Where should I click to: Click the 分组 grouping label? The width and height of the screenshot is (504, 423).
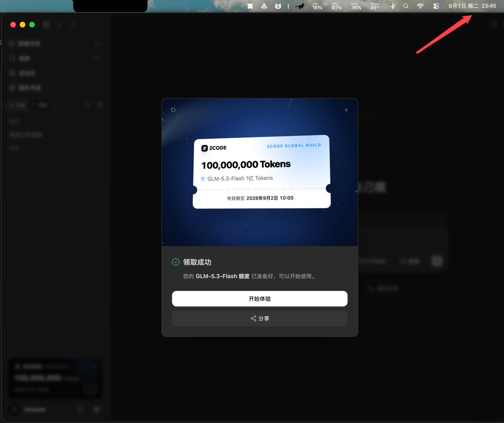click(17, 105)
